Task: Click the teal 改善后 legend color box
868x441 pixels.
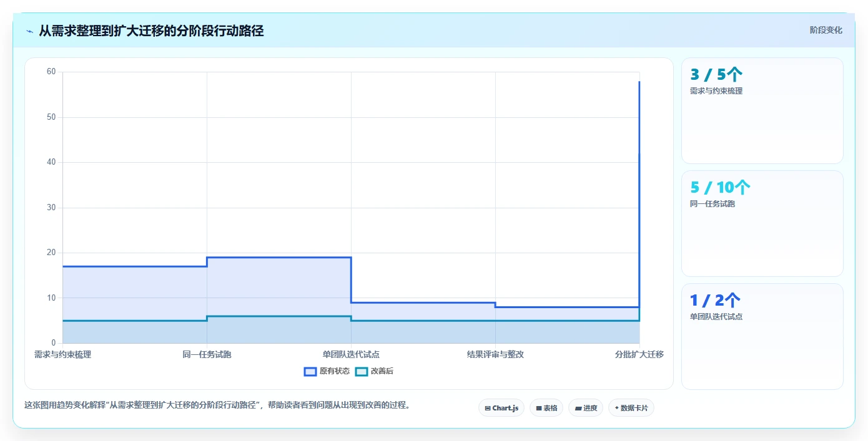Action: [362, 371]
